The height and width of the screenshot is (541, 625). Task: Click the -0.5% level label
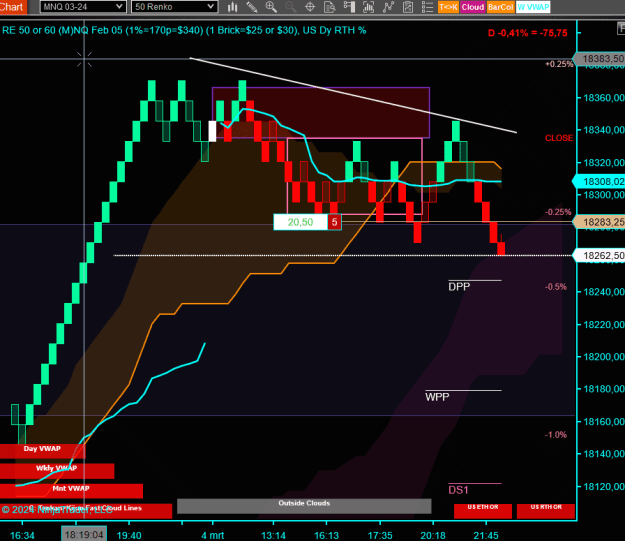click(556, 287)
